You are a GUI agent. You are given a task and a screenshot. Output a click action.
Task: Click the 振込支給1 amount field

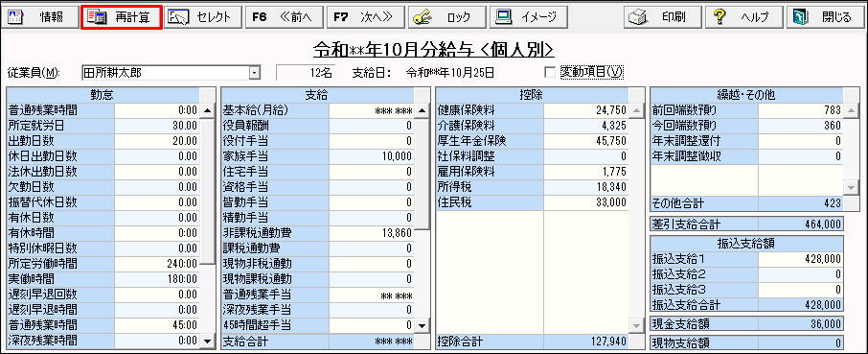click(801, 259)
